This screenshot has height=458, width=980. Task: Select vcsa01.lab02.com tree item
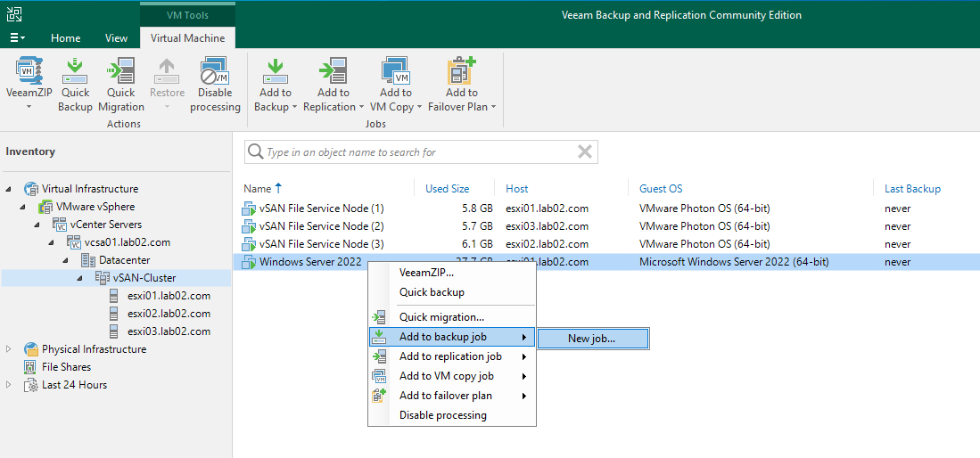[128, 241]
